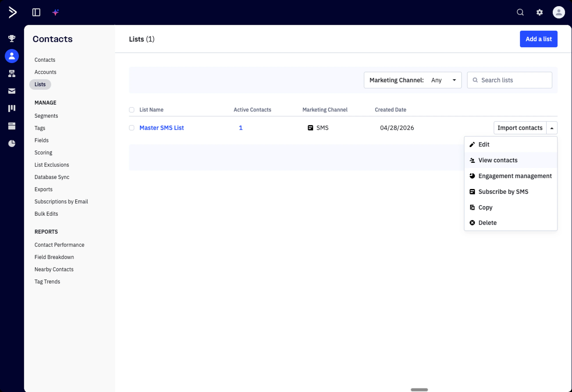Viewport: 572px width, 392px height.
Task: Open Contact Performance report
Action: pyautogui.click(x=59, y=245)
